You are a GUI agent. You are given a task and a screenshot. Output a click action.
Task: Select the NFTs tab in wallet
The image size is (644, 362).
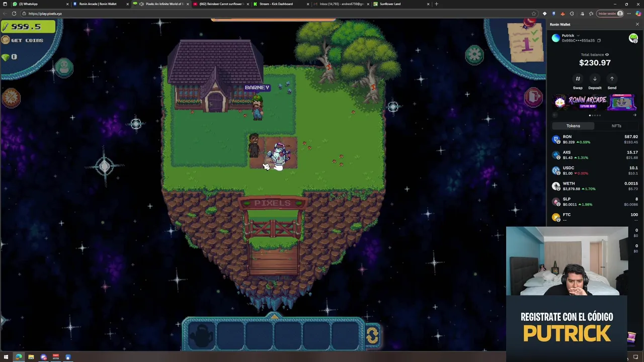click(616, 126)
